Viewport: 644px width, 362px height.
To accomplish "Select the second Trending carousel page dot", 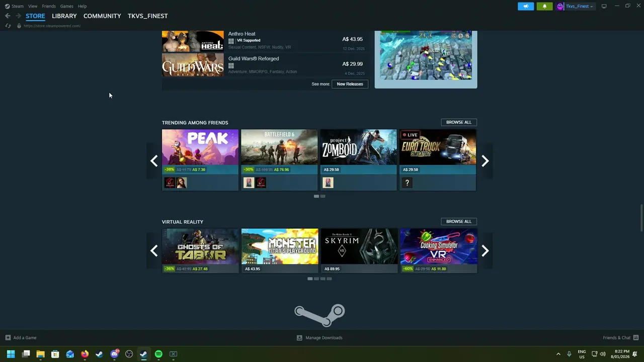I will coord(323,196).
